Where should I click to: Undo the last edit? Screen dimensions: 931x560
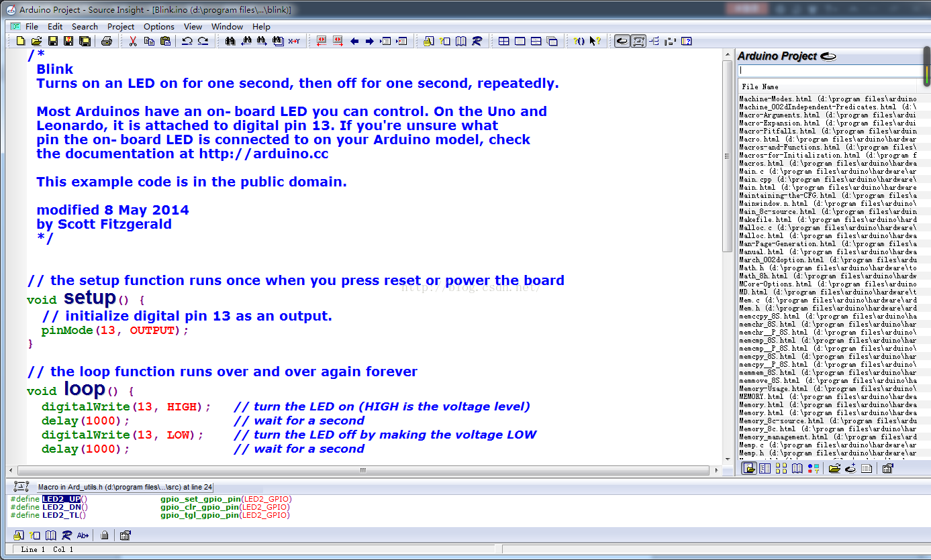[x=187, y=41]
